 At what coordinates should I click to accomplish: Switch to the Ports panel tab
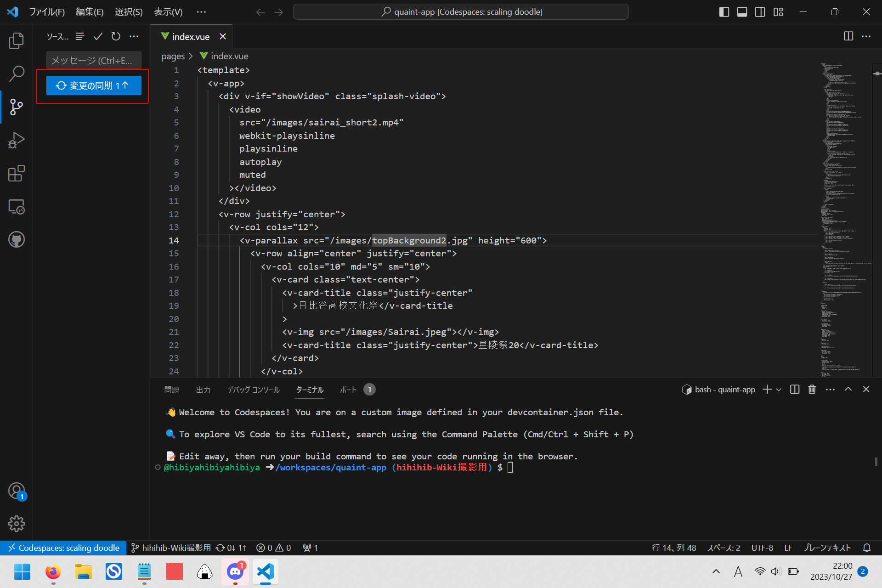click(x=348, y=390)
